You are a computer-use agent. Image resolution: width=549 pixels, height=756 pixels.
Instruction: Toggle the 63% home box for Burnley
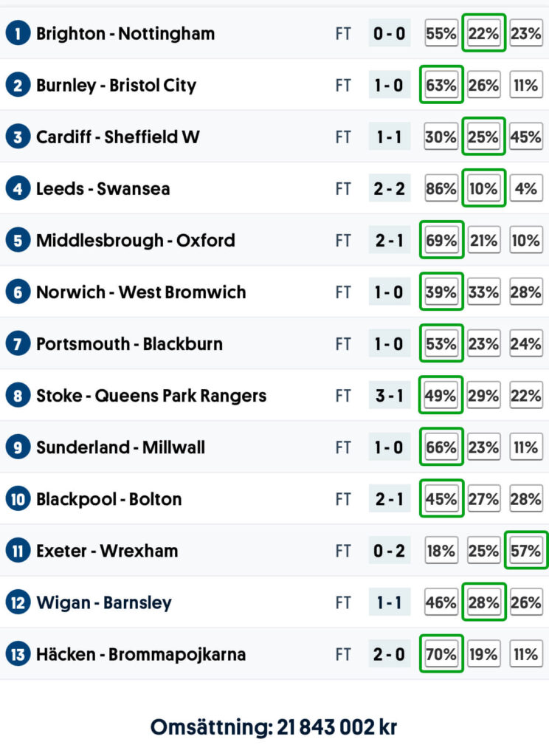(x=441, y=85)
